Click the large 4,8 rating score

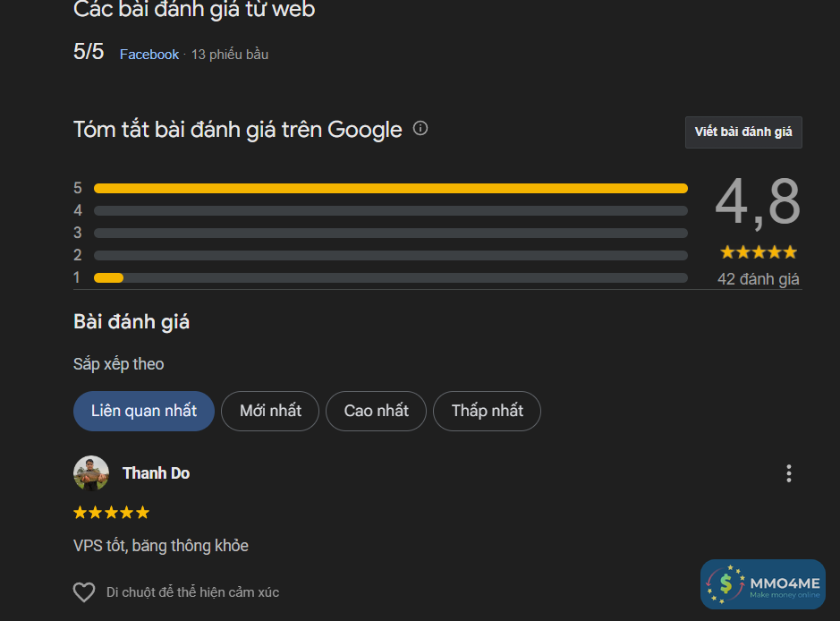point(758,202)
